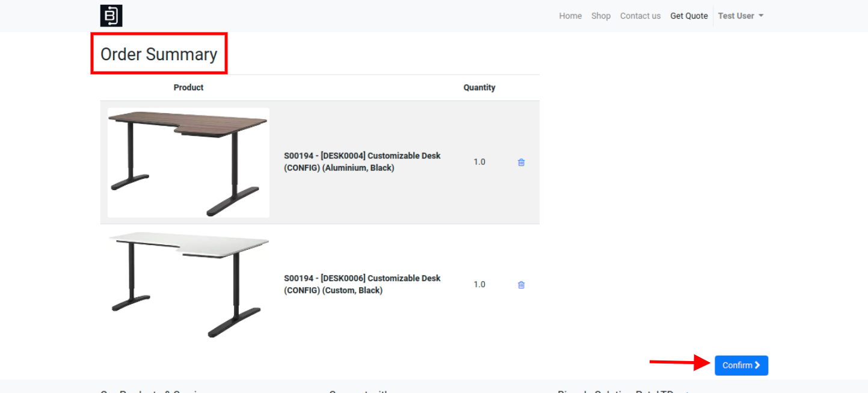Click the Product column header
This screenshot has width=868, height=393.
click(x=188, y=88)
